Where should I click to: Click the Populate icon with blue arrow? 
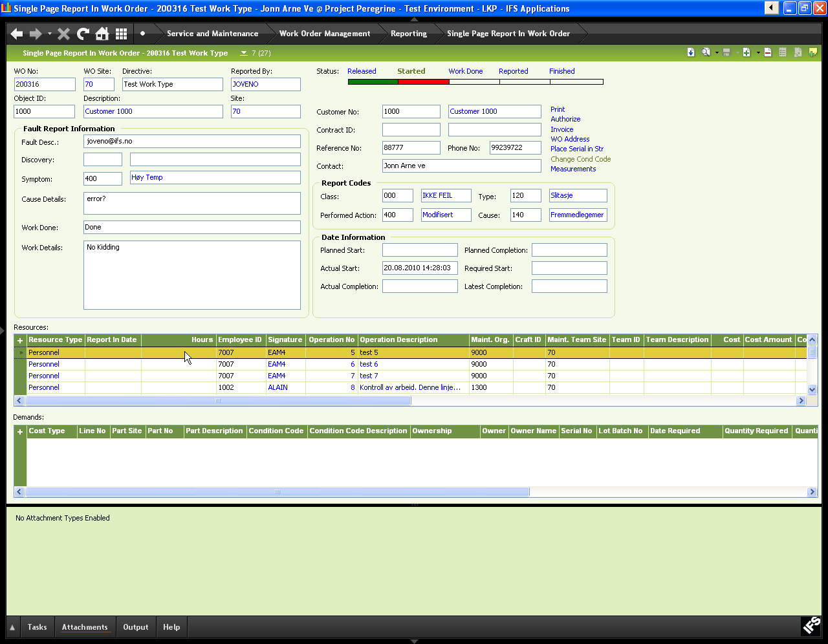691,52
